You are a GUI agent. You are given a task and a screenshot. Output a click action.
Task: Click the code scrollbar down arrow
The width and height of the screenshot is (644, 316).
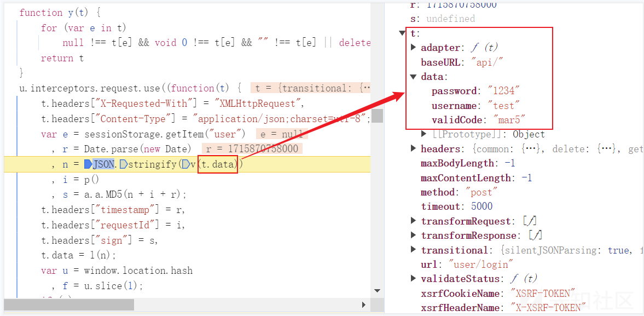[x=376, y=291]
